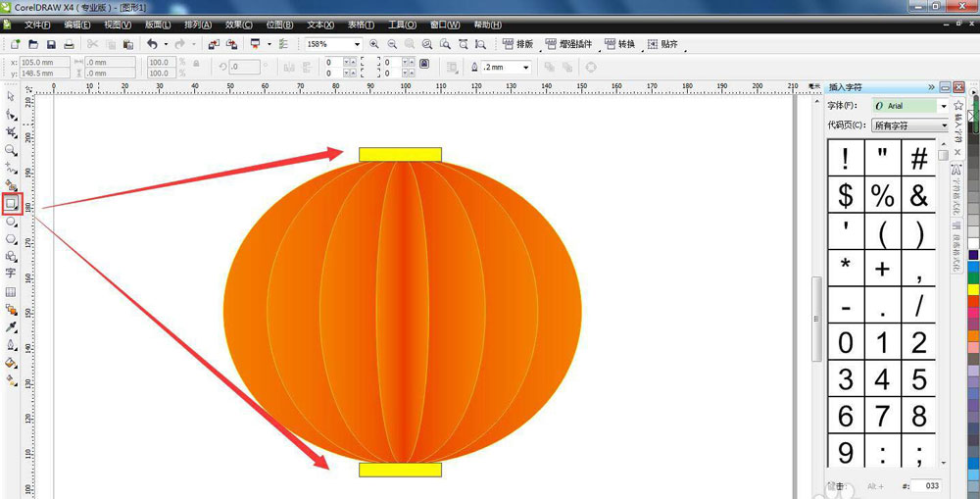Click the 排版 toolbar button

(x=518, y=44)
